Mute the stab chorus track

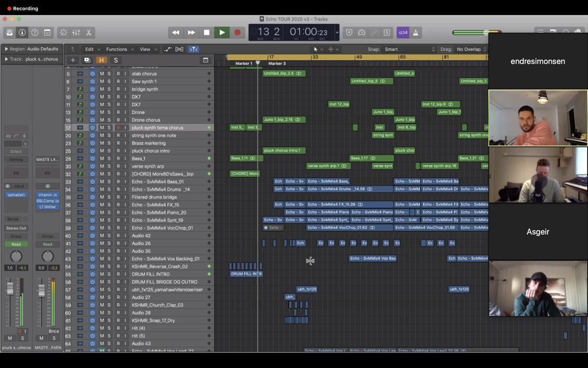[101, 74]
